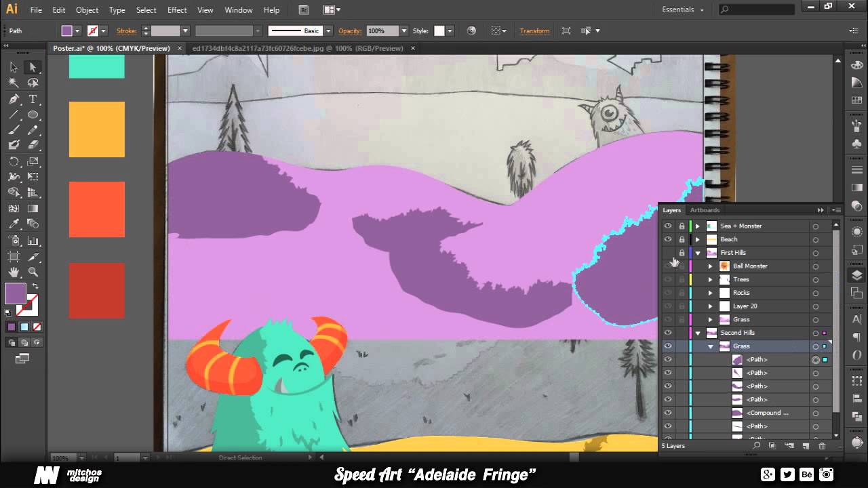
Task: Open Recolor Artwork from control bar
Action: coord(471,30)
